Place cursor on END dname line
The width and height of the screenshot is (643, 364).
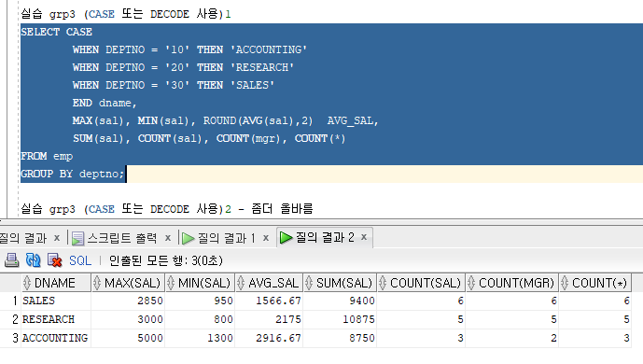click(105, 103)
